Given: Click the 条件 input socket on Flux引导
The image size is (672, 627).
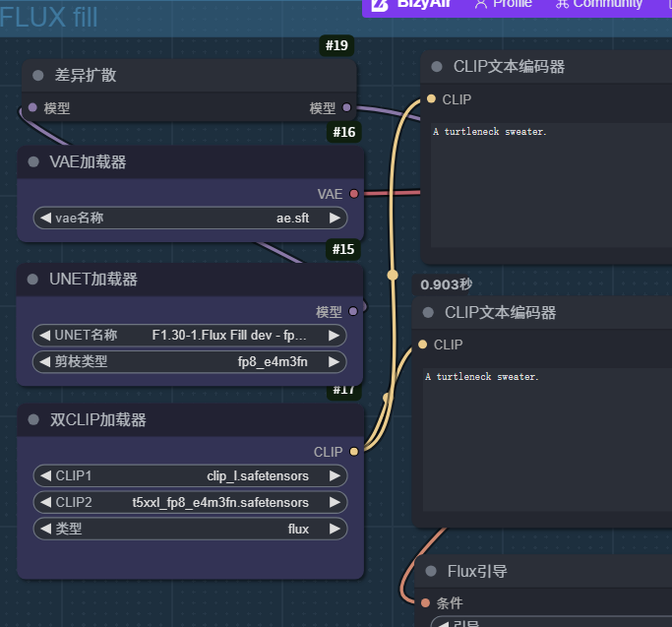Looking at the screenshot, I should [x=426, y=603].
